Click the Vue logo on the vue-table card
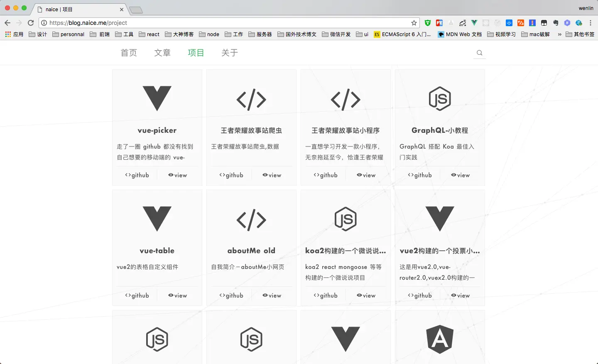This screenshot has width=598, height=364. point(157,219)
